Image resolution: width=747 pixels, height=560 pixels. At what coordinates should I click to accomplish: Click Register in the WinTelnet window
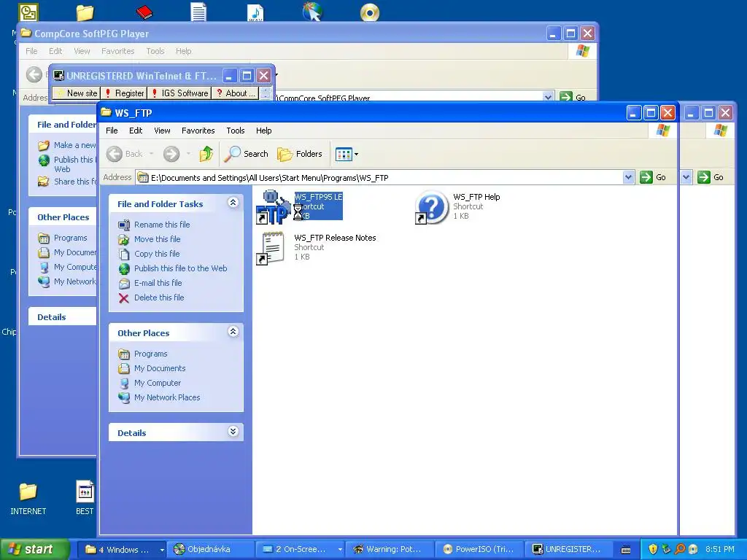(124, 93)
